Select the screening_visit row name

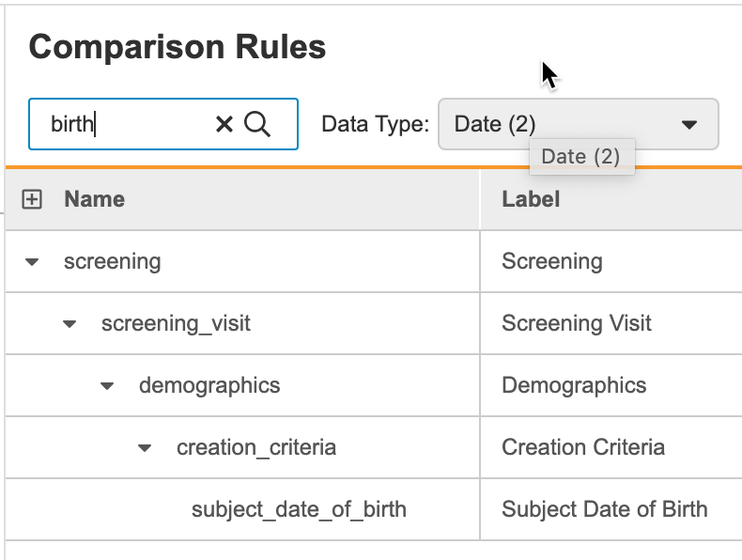coord(176,323)
